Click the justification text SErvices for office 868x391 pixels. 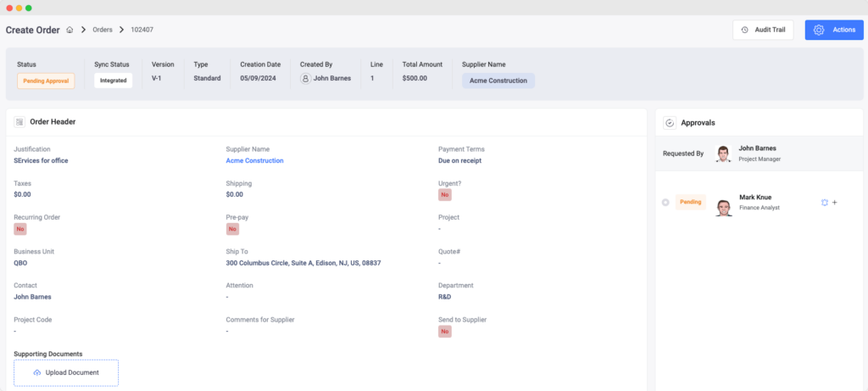tap(41, 160)
